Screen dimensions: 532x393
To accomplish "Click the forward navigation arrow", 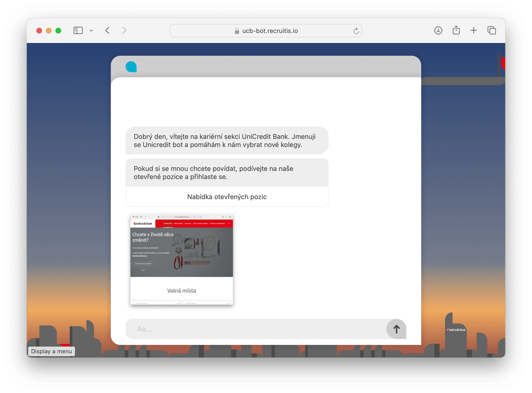I will coord(124,31).
